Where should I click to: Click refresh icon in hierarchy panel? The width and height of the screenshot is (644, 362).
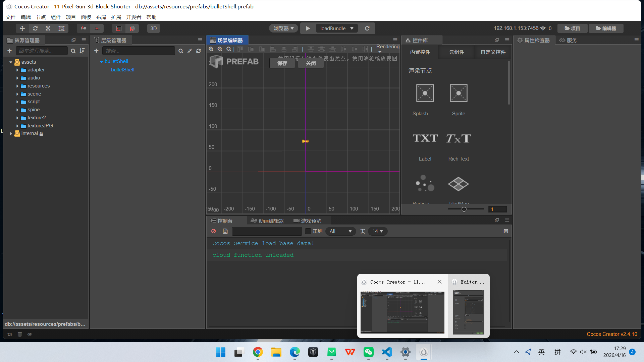click(x=199, y=51)
